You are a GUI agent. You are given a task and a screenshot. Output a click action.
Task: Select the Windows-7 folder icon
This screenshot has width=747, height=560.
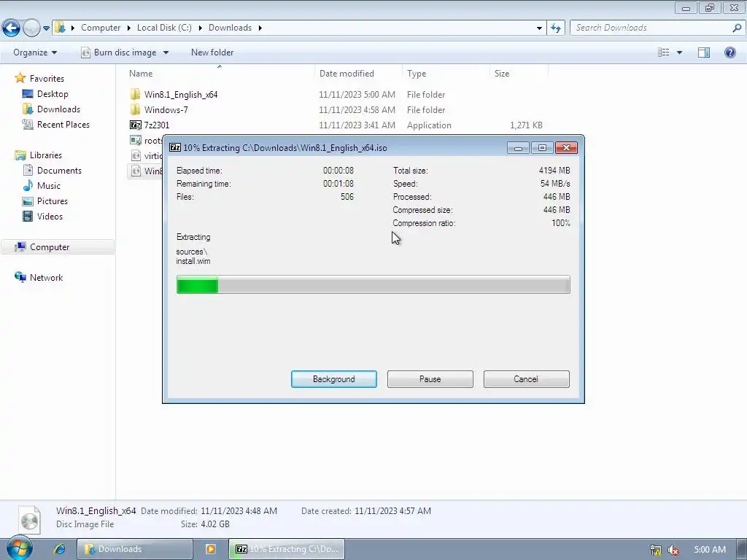135,109
